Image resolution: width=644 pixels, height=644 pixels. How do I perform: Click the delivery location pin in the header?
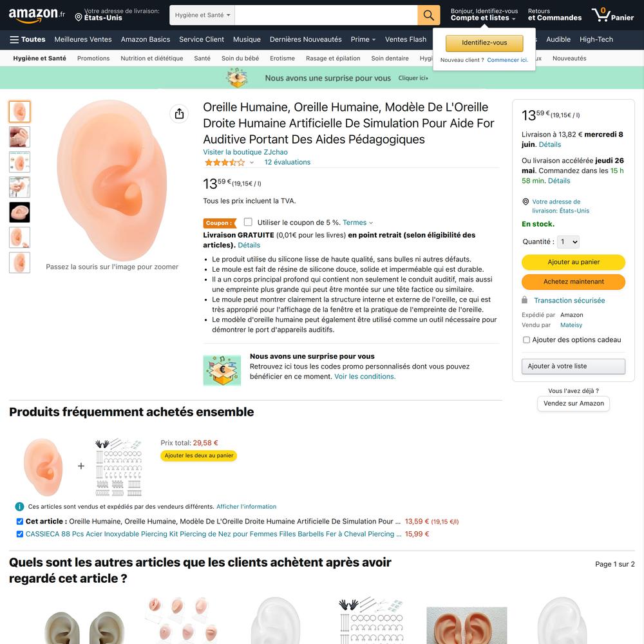79,17
